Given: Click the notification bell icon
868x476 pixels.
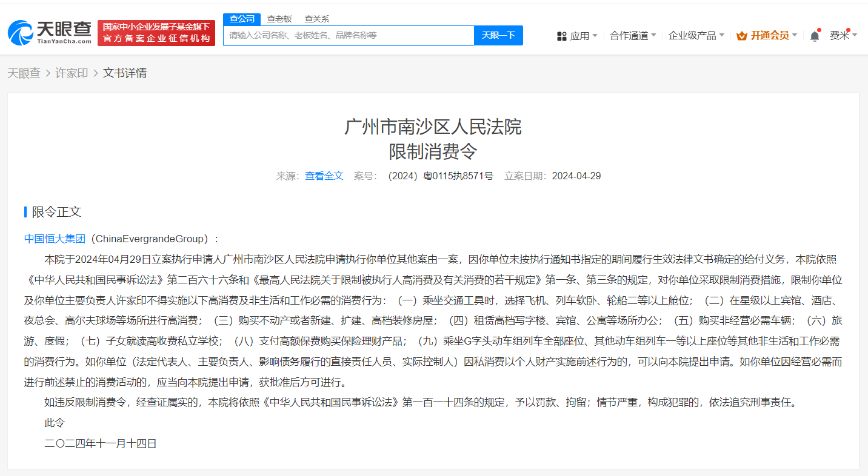Looking at the screenshot, I should pyautogui.click(x=815, y=36).
